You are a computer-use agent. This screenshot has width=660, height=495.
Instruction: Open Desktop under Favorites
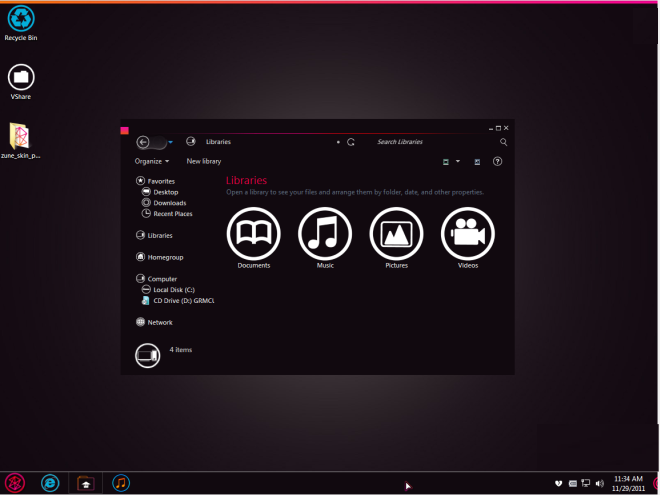tap(160, 192)
